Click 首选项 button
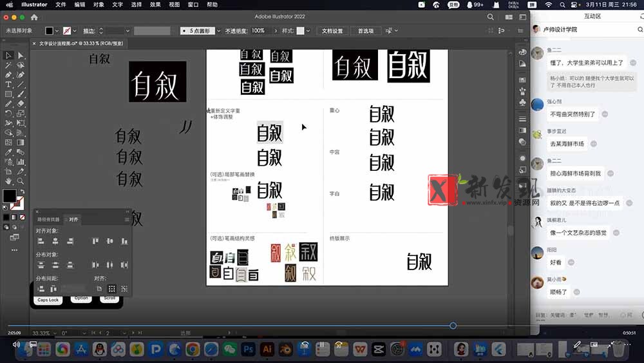 pos(366,31)
